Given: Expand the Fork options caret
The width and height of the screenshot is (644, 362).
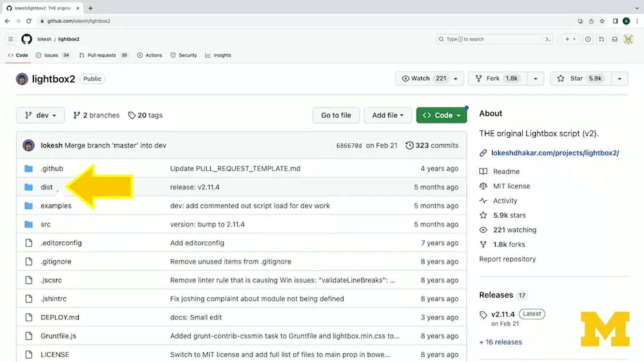Looking at the screenshot, I should 535,79.
